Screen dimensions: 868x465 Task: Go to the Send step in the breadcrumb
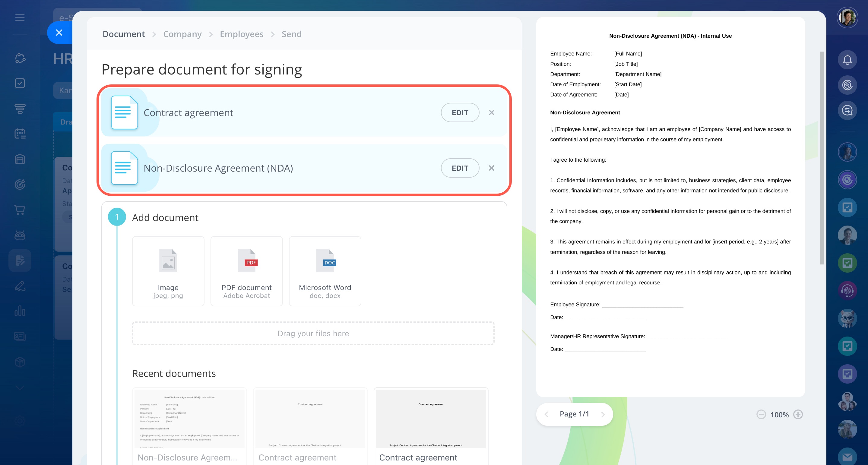click(x=291, y=34)
